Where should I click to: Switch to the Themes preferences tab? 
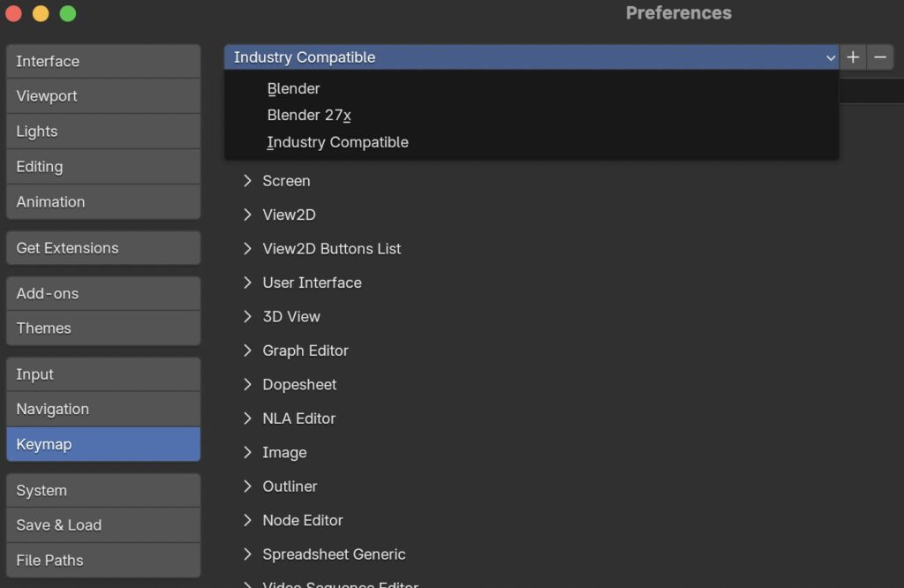(104, 328)
